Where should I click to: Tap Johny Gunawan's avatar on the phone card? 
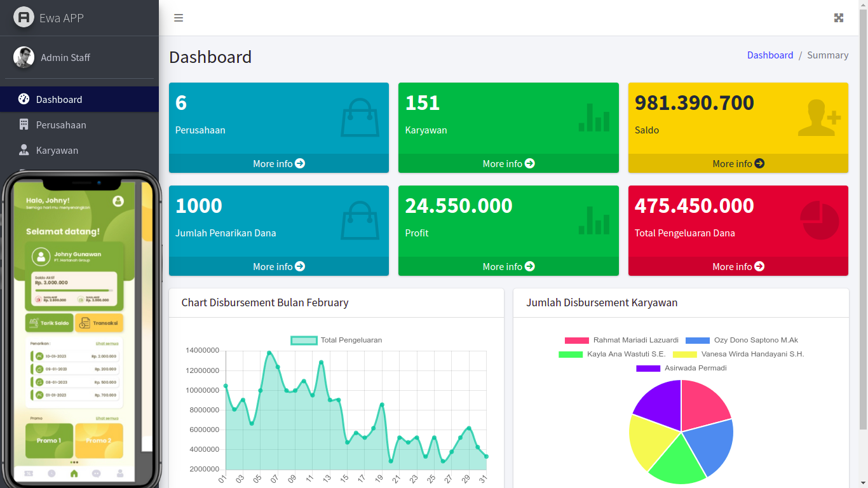coord(41,257)
